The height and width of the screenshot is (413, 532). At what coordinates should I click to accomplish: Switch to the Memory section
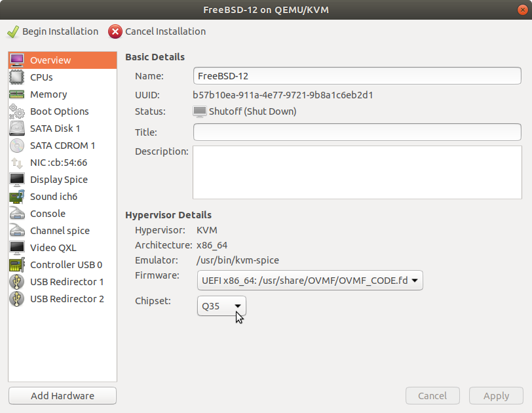[63, 94]
